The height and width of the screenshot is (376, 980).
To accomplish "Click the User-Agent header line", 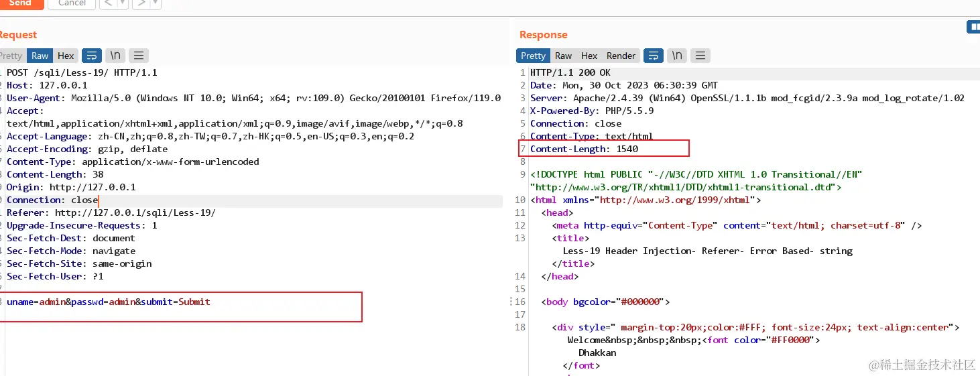I will [253, 98].
